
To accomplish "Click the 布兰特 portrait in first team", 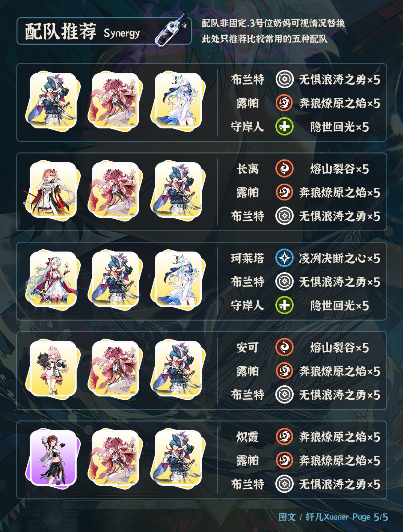I will coord(53,101).
